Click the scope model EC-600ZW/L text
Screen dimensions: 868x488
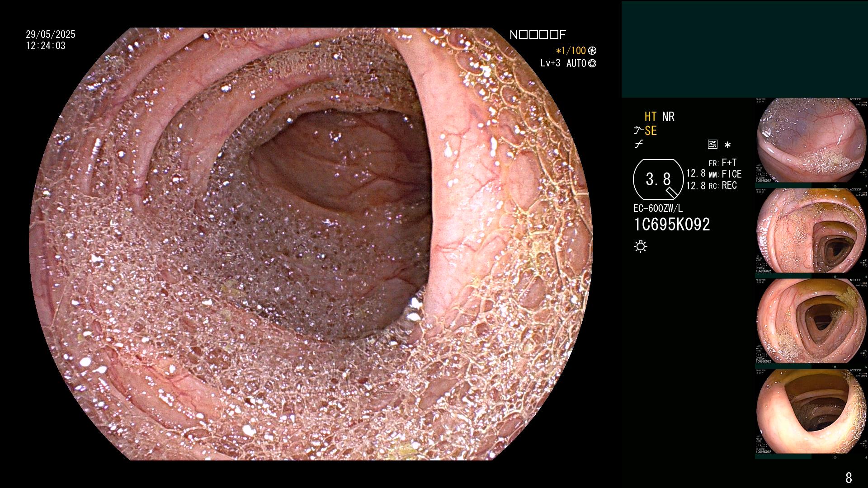[x=658, y=208]
